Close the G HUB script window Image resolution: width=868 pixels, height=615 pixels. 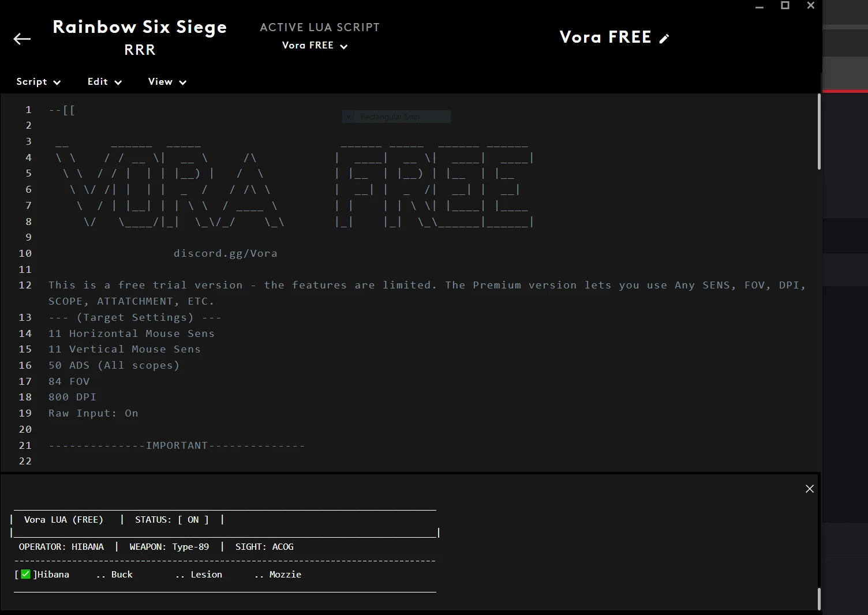click(811, 5)
